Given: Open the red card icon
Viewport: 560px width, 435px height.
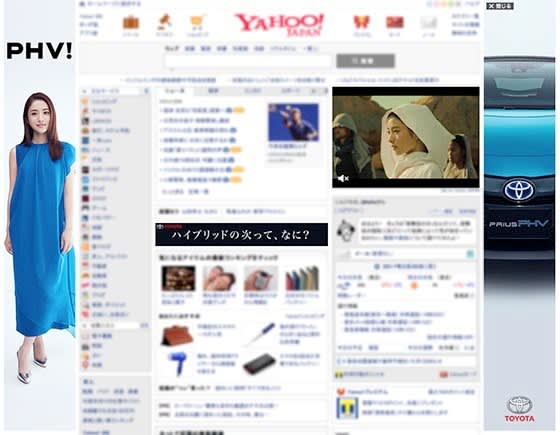Looking at the screenshot, I should pos(395,22).
